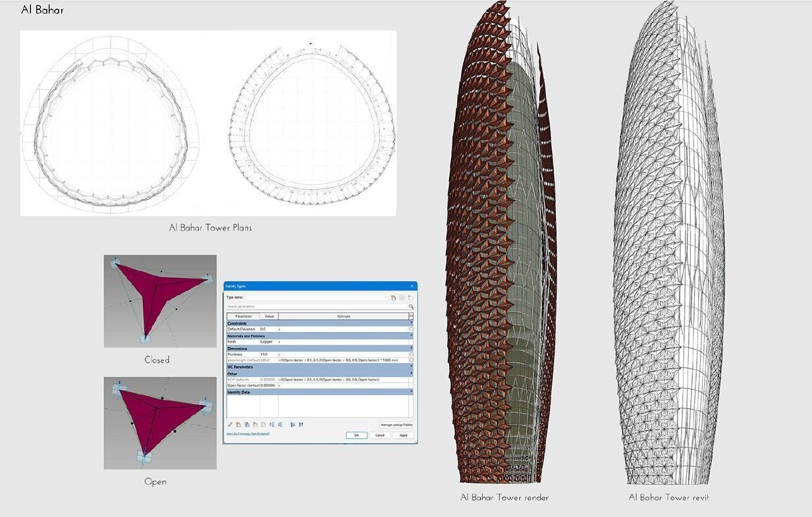Collapse the Other parameter group
The image size is (812, 517).
[411, 373]
